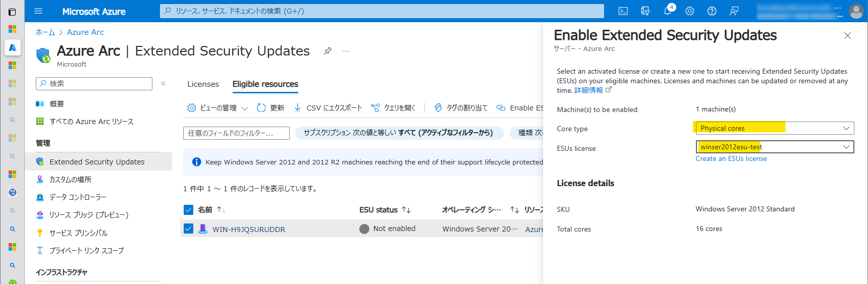
Task: Open the more options ellipsis beside the title
Action: click(345, 51)
